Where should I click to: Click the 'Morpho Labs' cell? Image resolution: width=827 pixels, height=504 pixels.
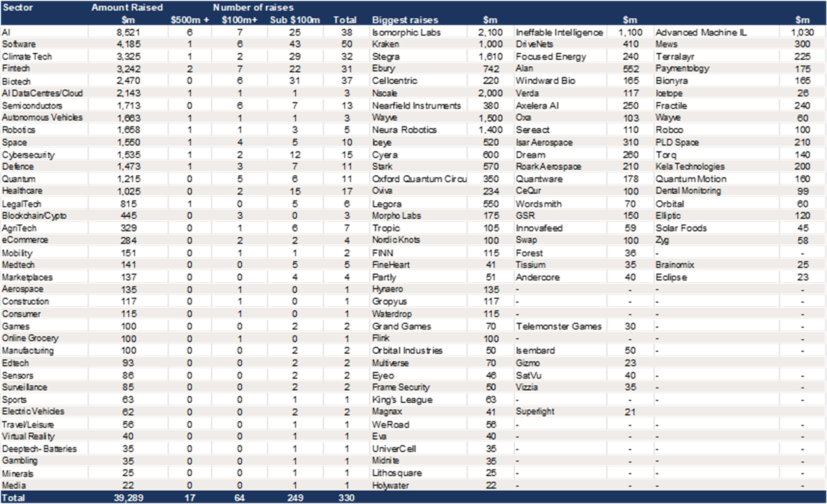(396, 215)
